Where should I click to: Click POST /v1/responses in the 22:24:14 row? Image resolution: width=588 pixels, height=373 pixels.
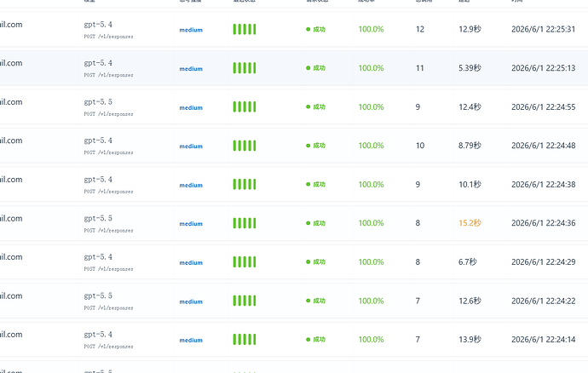point(108,347)
